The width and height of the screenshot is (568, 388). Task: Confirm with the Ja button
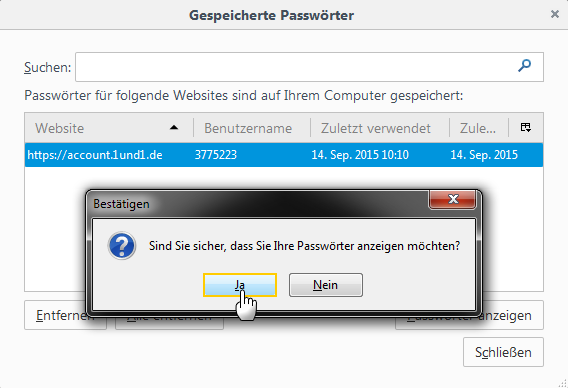click(x=240, y=285)
